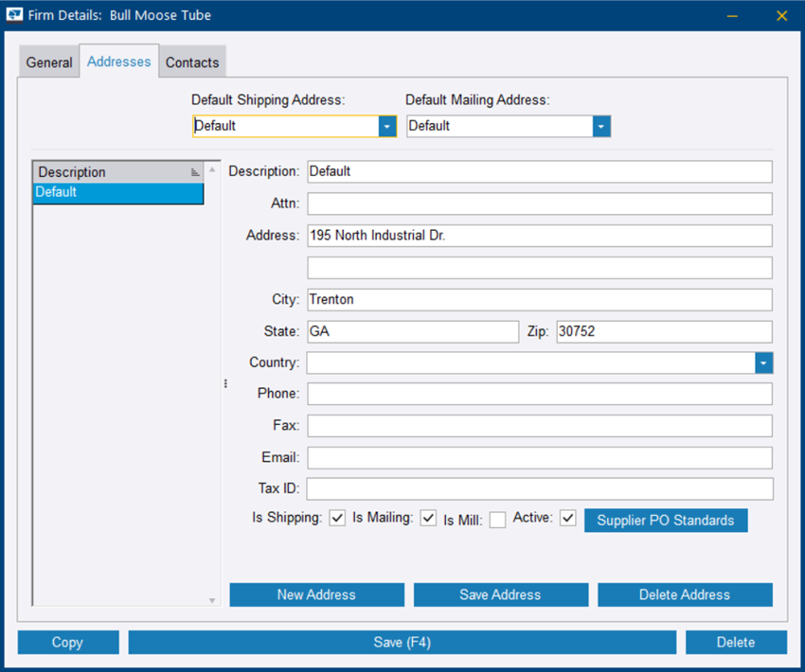Uncheck the Is Mailing checkbox
Screen dimensions: 805x672
pos(428,519)
